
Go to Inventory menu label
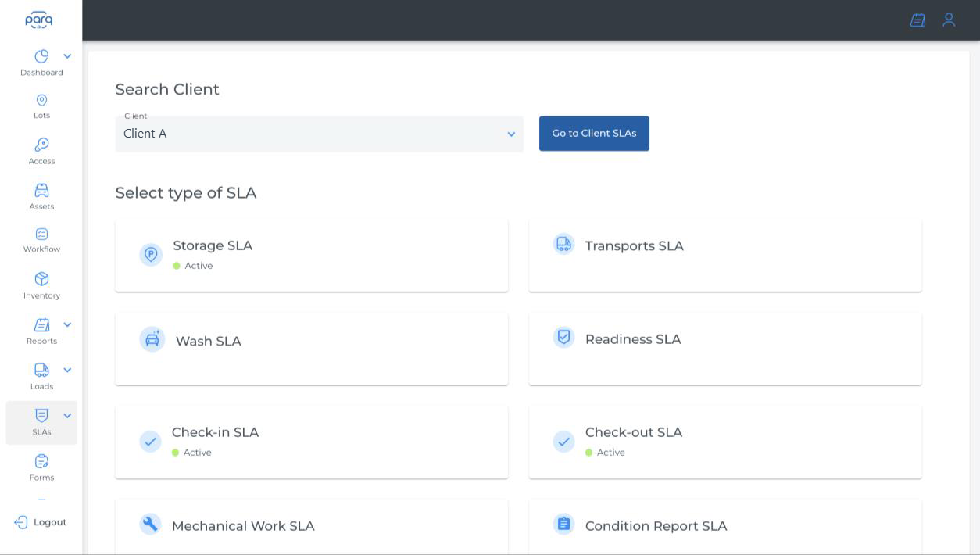41,295
